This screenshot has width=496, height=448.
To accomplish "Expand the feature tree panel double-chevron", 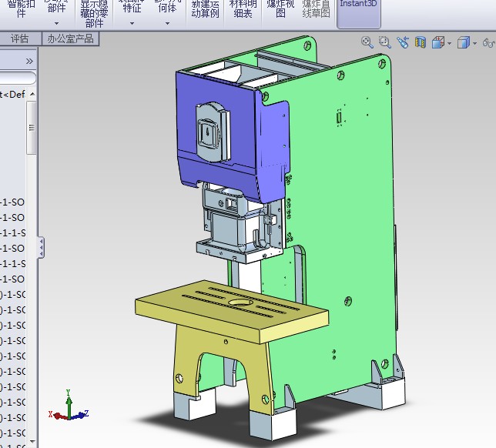I will click(x=29, y=60).
